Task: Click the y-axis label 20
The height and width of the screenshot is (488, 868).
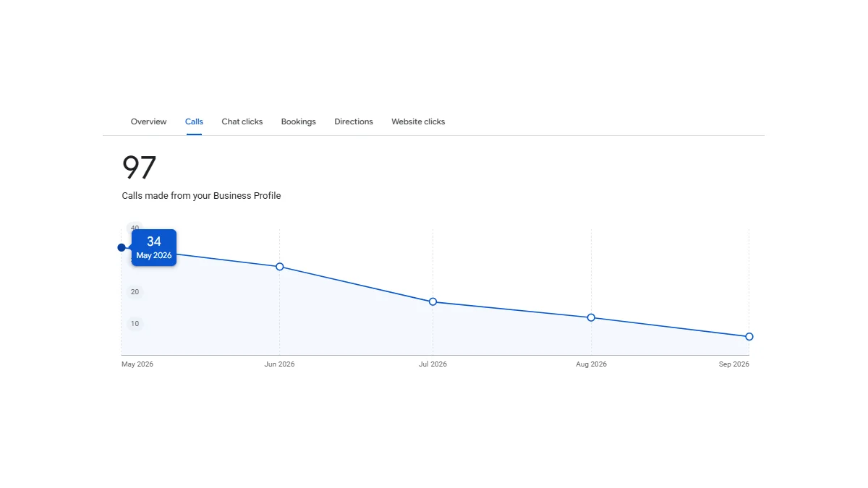Action: (x=135, y=292)
